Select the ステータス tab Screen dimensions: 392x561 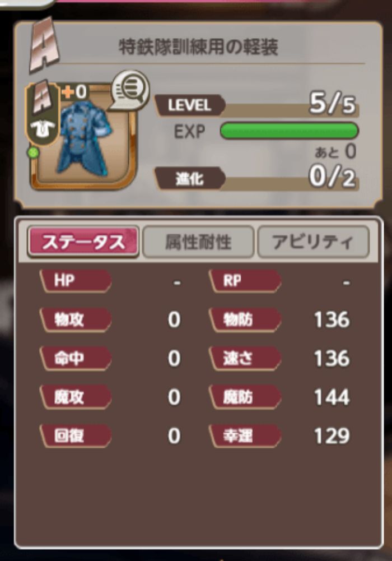83,242
